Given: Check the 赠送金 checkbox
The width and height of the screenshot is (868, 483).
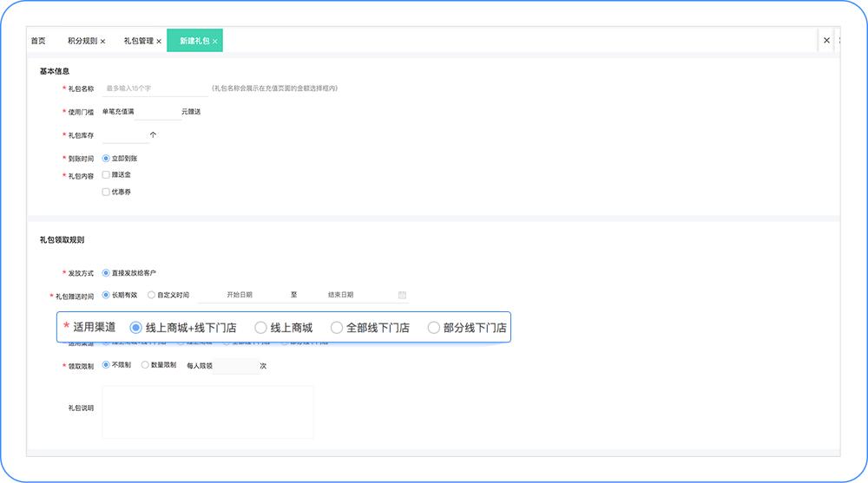Looking at the screenshot, I should click(106, 175).
